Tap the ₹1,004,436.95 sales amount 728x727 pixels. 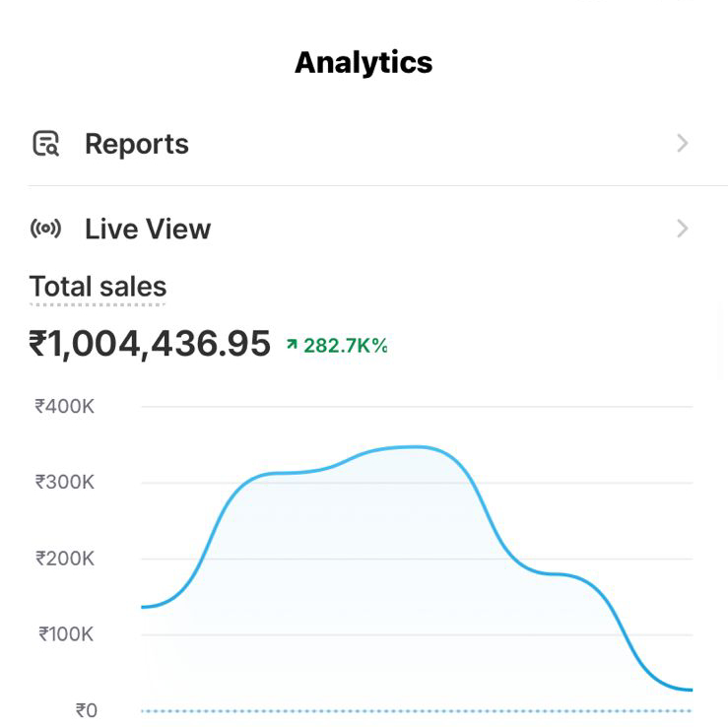coord(150,344)
